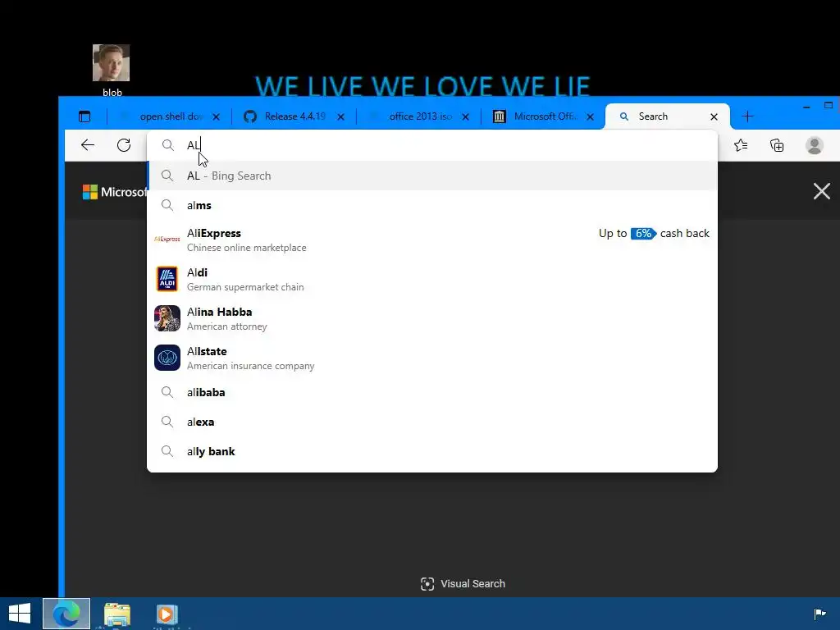Open the Windows Start button

pyautogui.click(x=20, y=614)
